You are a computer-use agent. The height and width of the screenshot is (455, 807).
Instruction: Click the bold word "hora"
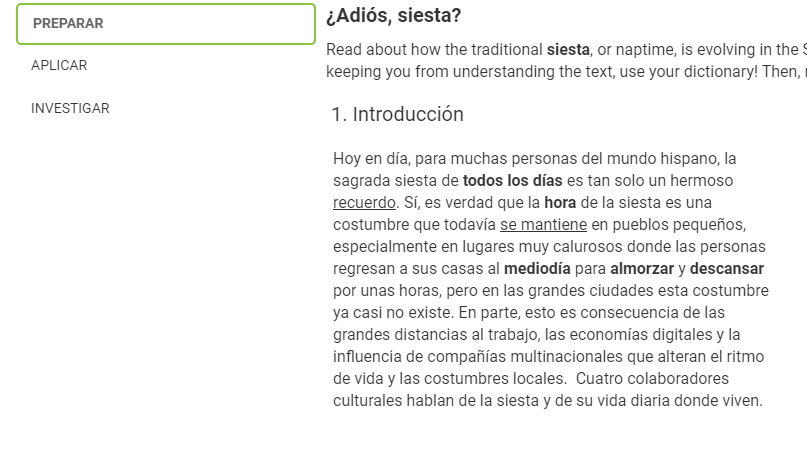coord(560,202)
